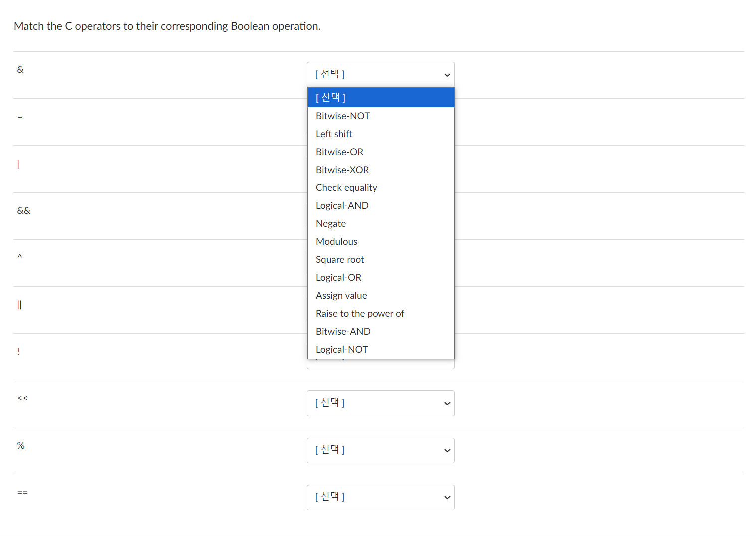This screenshot has width=756, height=537.
Task: Open the dropdown for the == operator
Action: click(x=380, y=497)
